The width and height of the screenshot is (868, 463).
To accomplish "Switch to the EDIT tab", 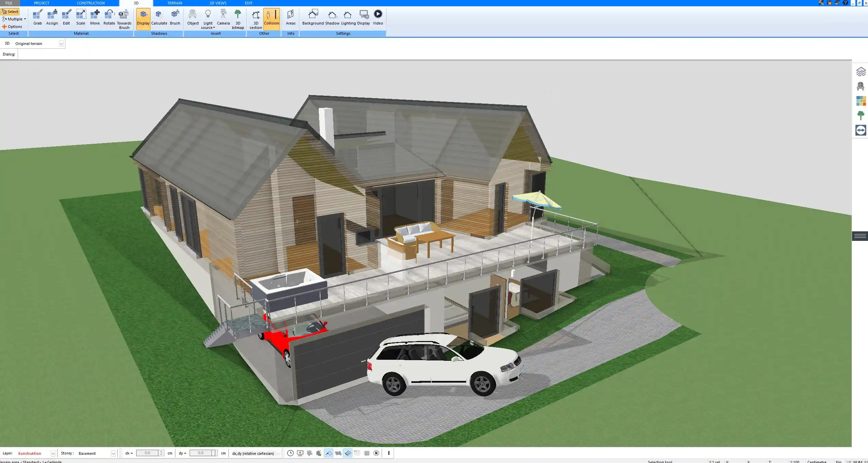I will 249,3.
